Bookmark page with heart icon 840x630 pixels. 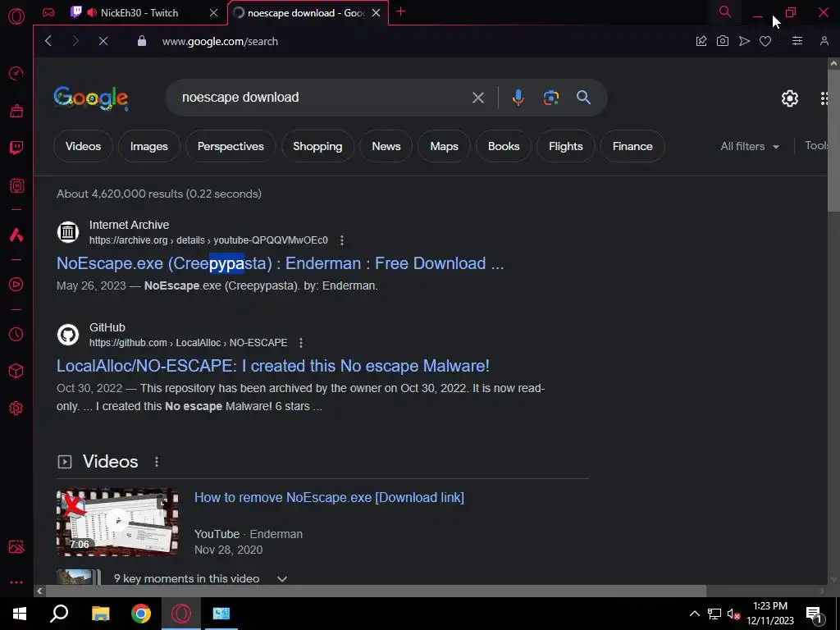point(765,41)
